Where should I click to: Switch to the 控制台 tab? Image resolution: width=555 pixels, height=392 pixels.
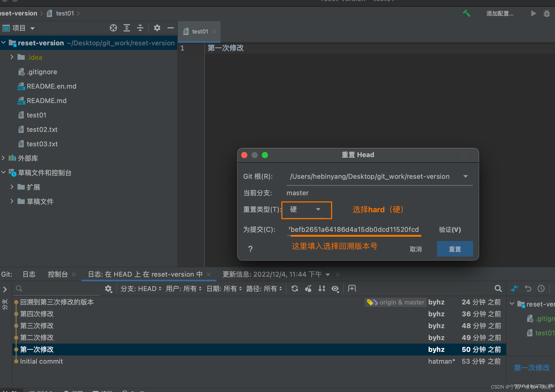click(58, 274)
